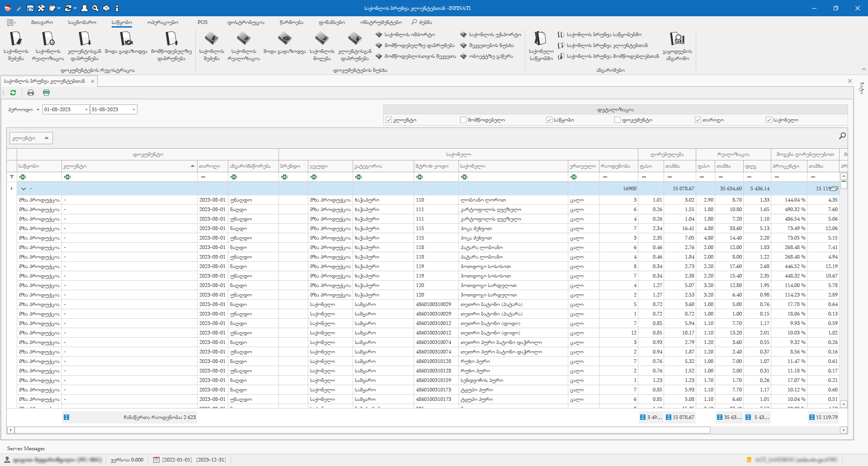Click the magnifier search icon above the grid

tap(842, 136)
